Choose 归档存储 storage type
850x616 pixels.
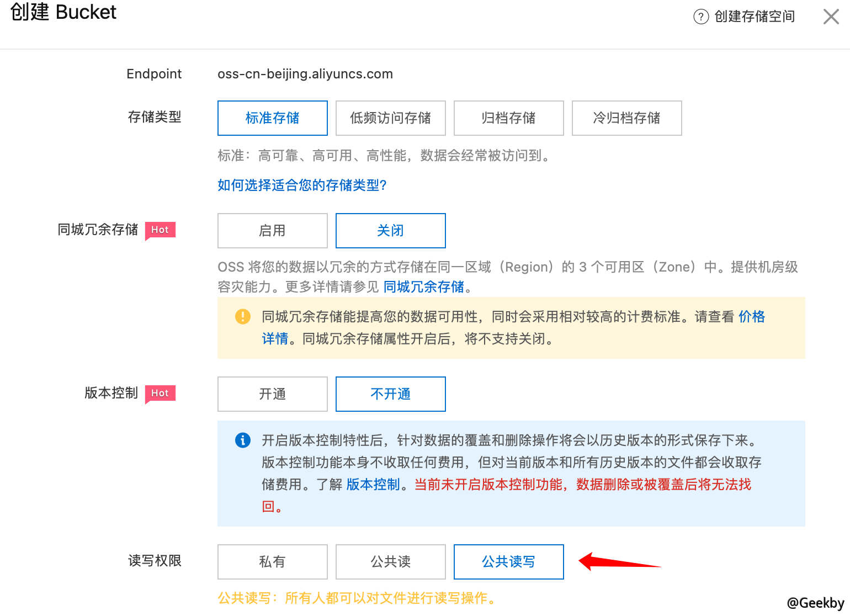(x=509, y=118)
